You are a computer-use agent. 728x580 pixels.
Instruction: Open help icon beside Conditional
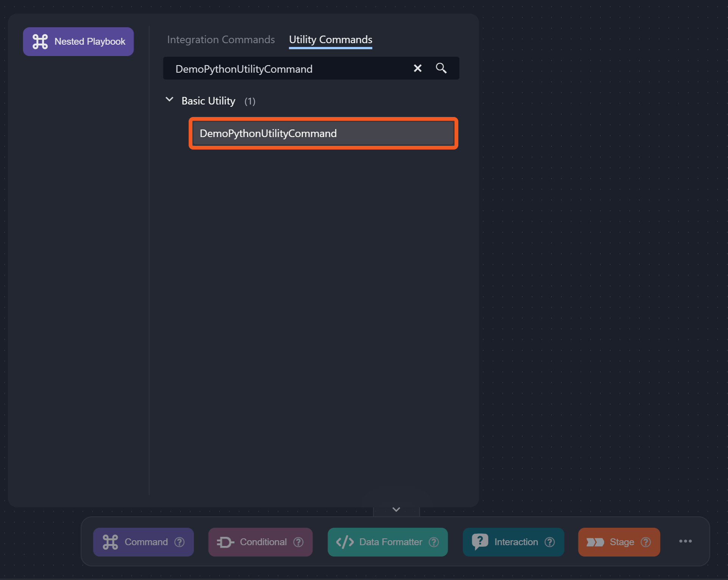pyautogui.click(x=298, y=542)
